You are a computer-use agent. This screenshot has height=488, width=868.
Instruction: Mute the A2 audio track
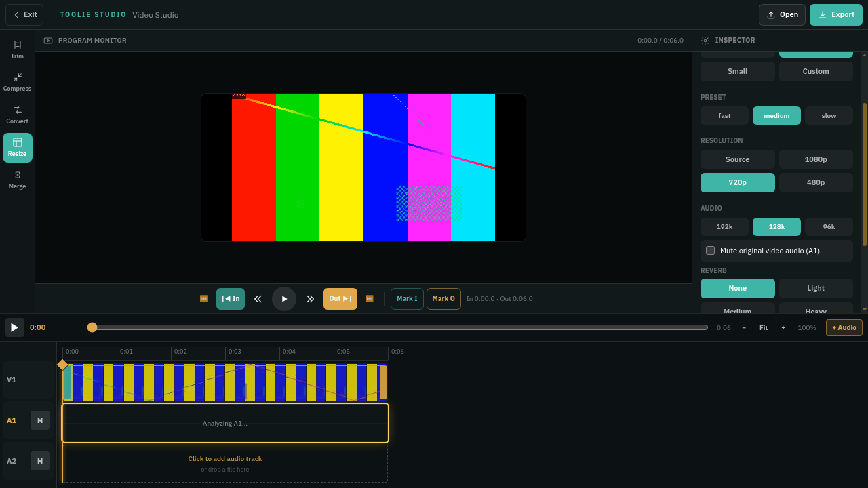[x=40, y=461]
